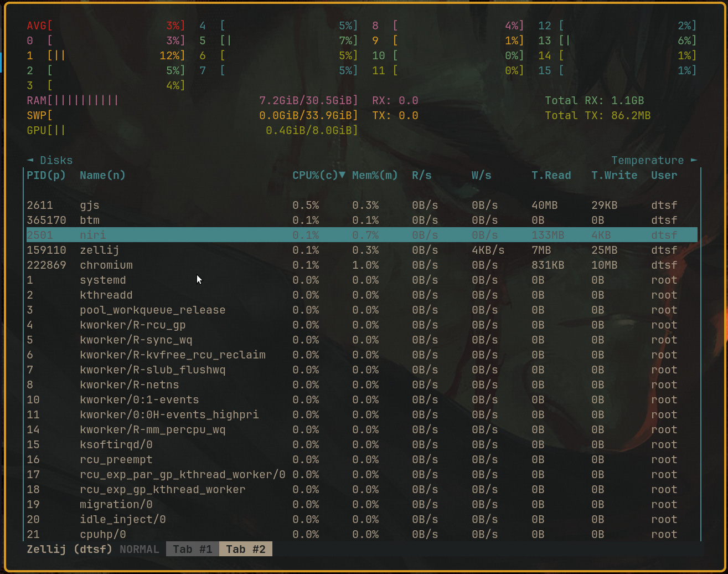
Task: Select the pool_workqueue_release process row
Action: 362,310
